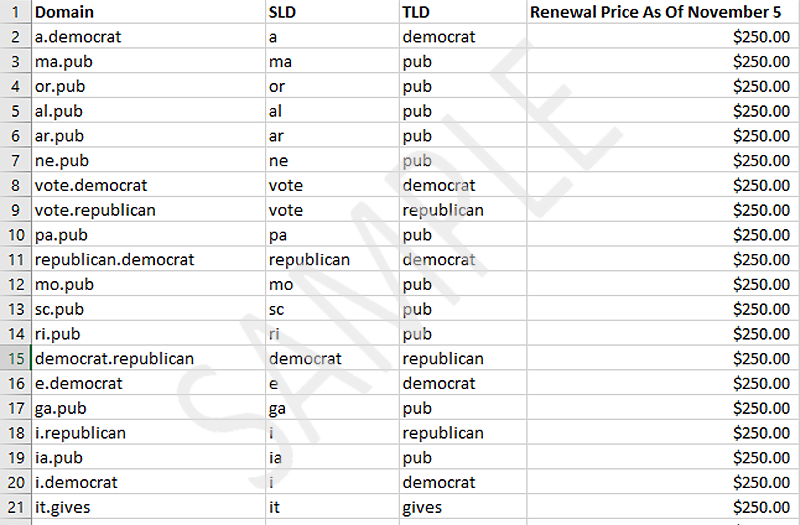Click the a.democrat cell
This screenshot has height=525, width=800.
point(148,36)
